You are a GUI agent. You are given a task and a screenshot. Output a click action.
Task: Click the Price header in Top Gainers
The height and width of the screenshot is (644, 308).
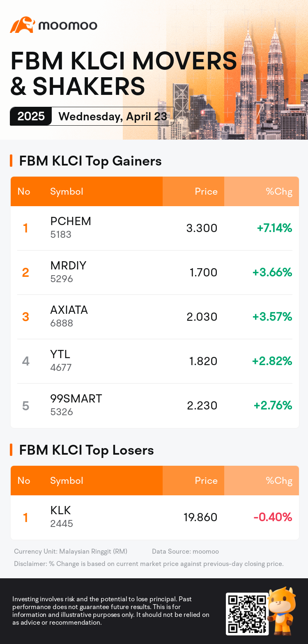[x=206, y=191]
